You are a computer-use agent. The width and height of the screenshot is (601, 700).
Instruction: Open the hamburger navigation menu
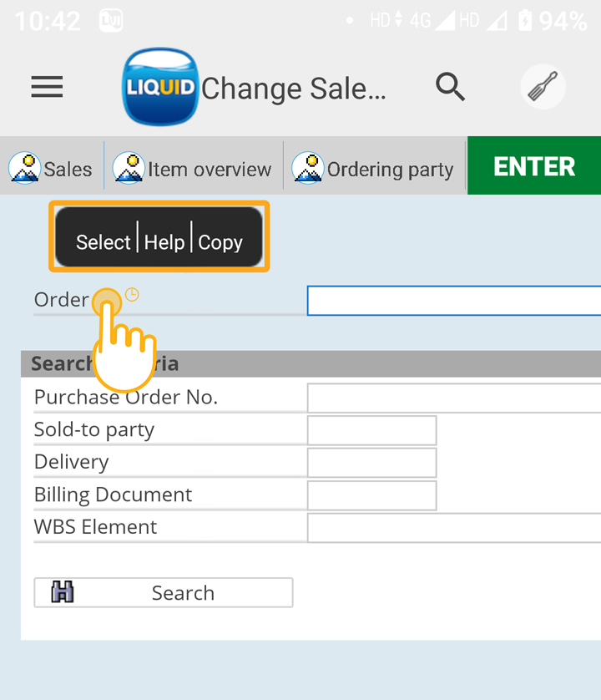pyautogui.click(x=47, y=87)
